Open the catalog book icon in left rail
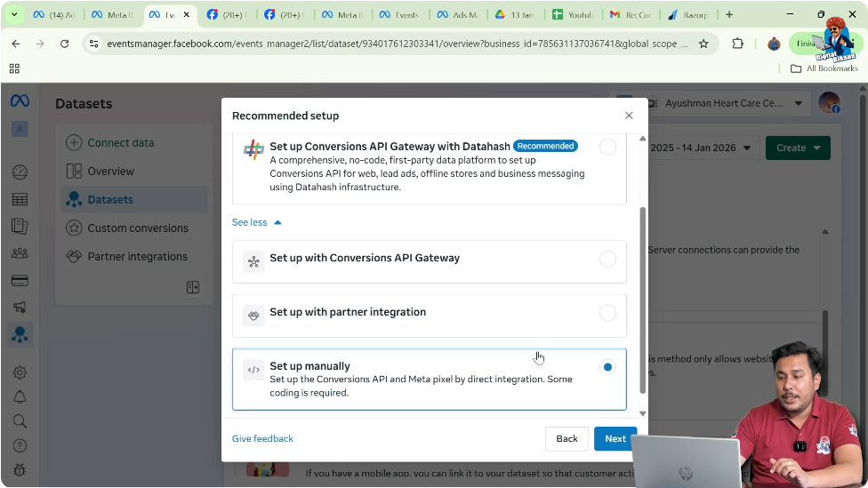Screen dimensions: 868x488 coord(20,226)
